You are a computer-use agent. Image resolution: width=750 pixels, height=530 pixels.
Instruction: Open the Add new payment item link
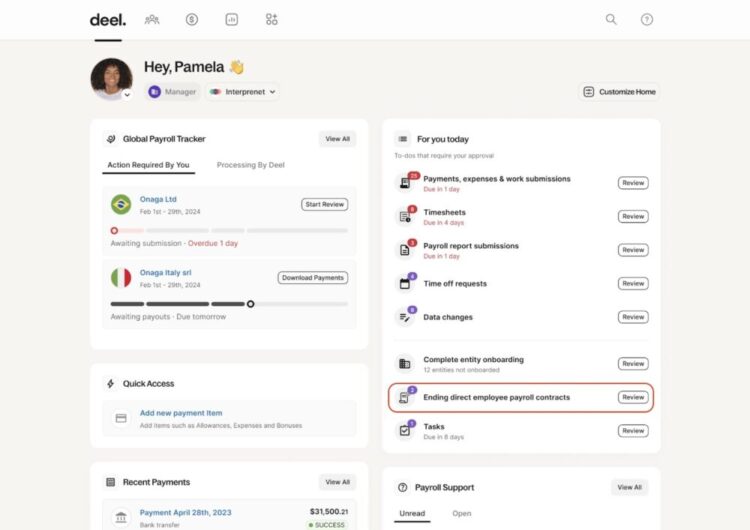click(181, 413)
